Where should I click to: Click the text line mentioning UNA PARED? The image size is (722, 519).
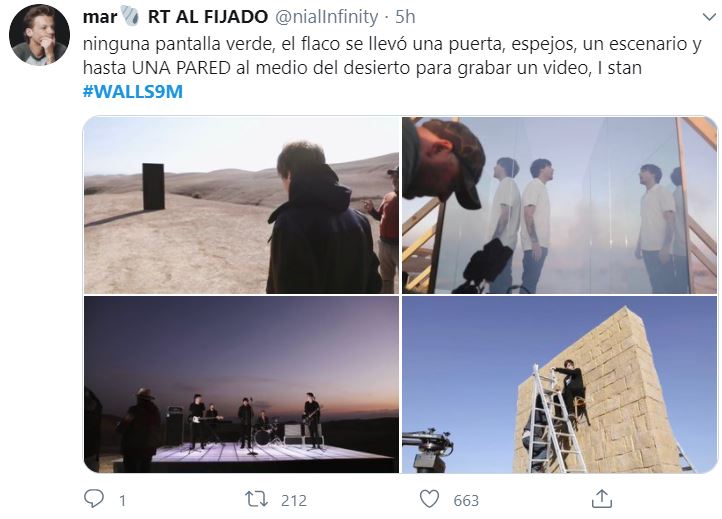coord(362,68)
